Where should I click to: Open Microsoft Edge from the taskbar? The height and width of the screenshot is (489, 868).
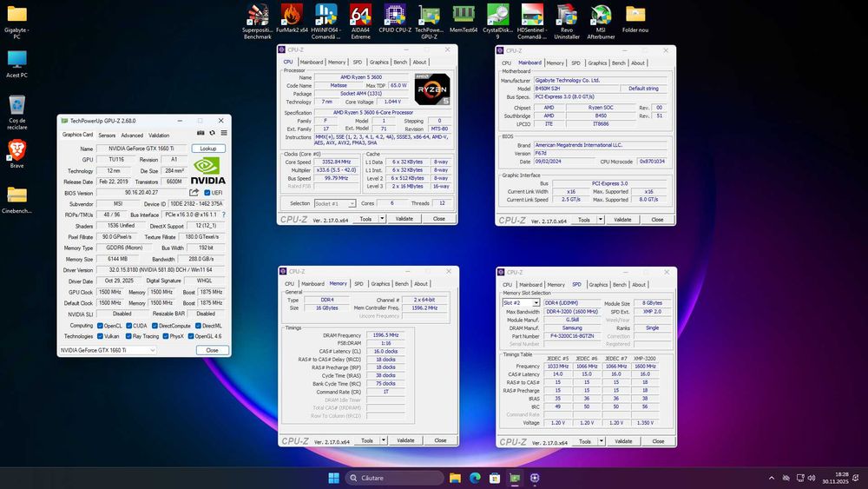(x=475, y=478)
